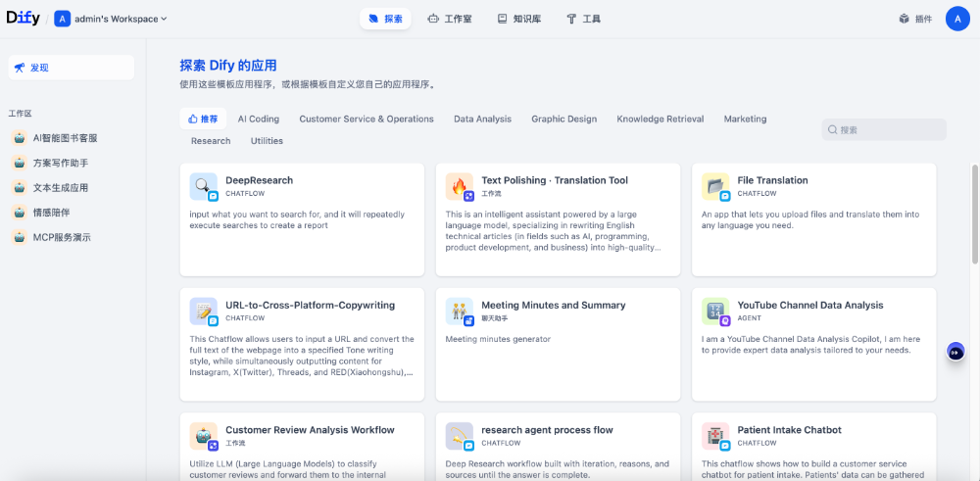Screen dimensions: 980x481
Task: Click the Meeting Minutes people icon
Action: (x=460, y=312)
